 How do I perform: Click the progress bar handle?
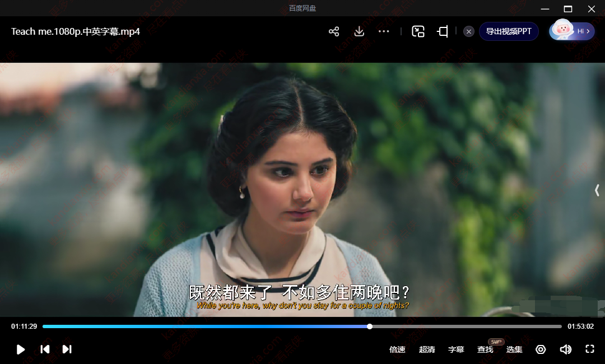[x=370, y=326]
